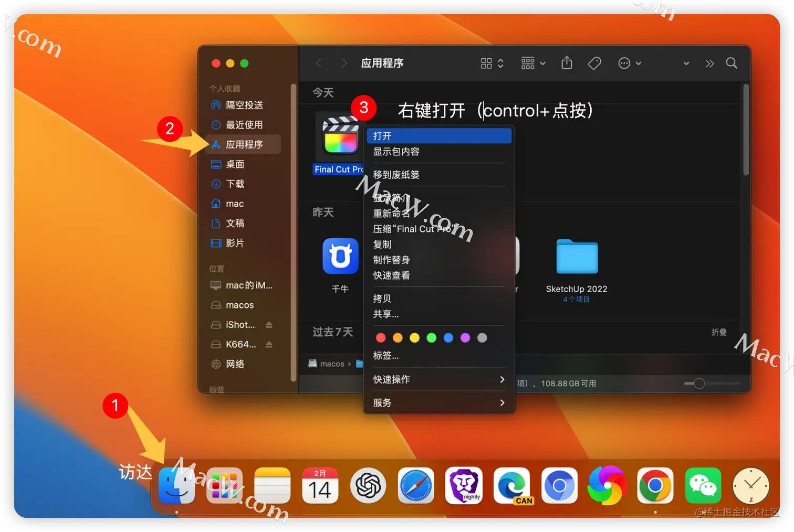Adjust the icon size slider
Viewport: 794px width, 532px height.
point(699,384)
